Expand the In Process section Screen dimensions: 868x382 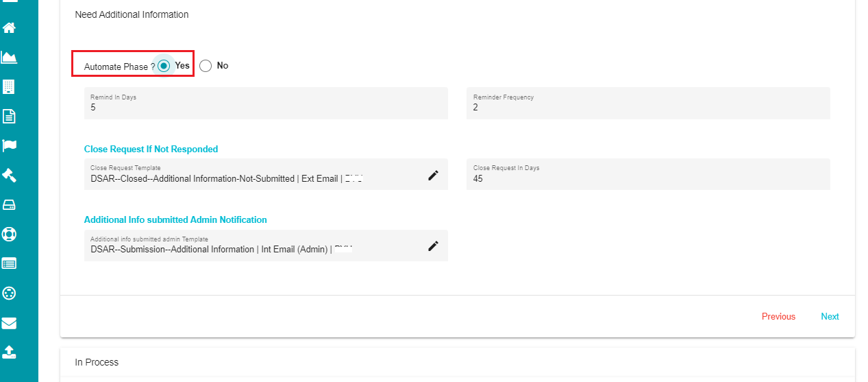pos(458,362)
